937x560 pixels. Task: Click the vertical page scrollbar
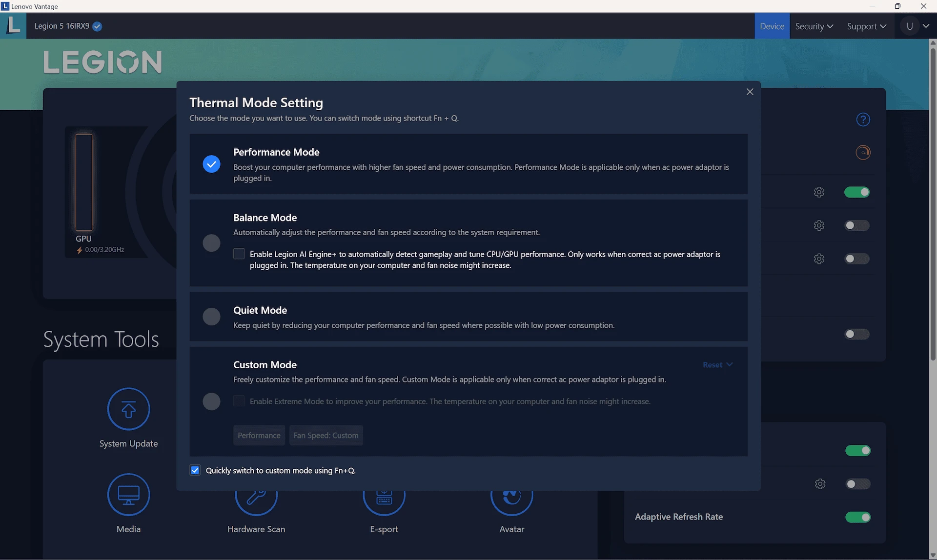point(933,205)
